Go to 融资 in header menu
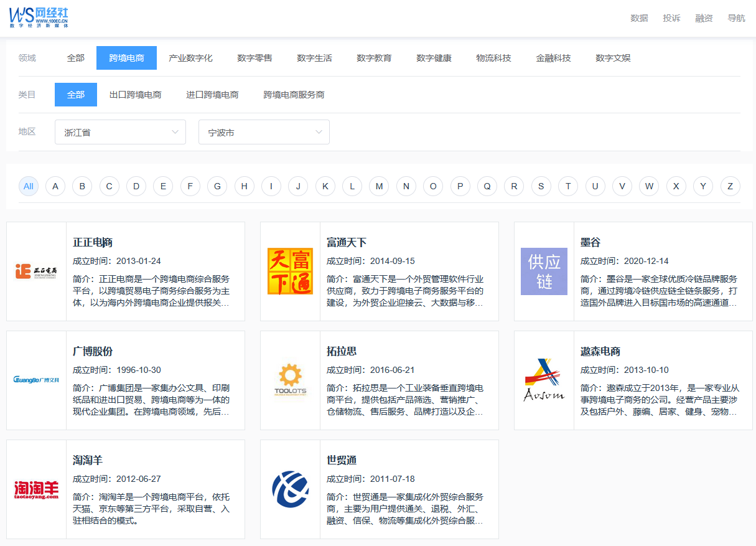Screen dimensions: 756x546 pyautogui.click(x=704, y=18)
